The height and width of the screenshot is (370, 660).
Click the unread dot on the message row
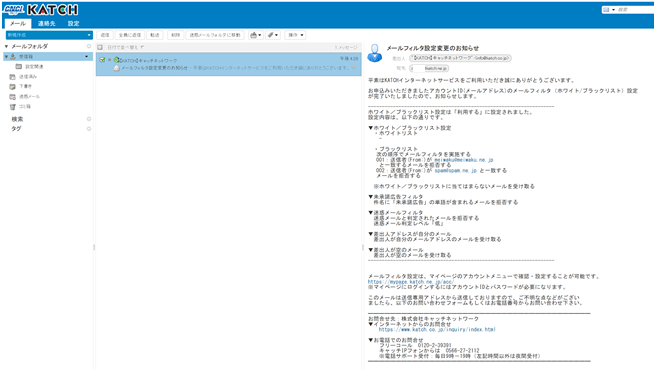coord(110,60)
